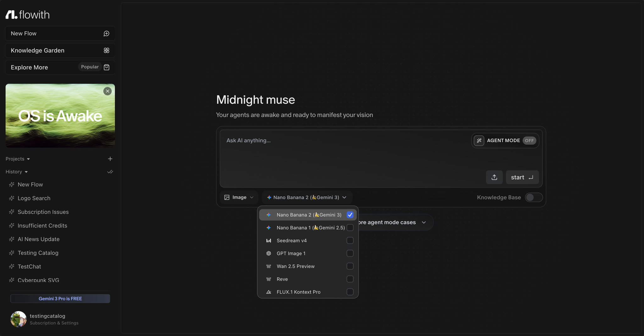Click the New Flow button

(60, 34)
